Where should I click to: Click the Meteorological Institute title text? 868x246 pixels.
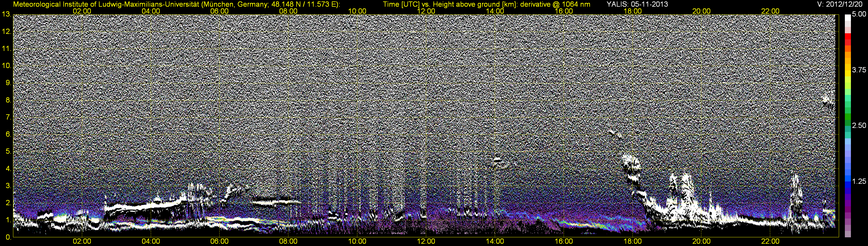(x=176, y=4)
